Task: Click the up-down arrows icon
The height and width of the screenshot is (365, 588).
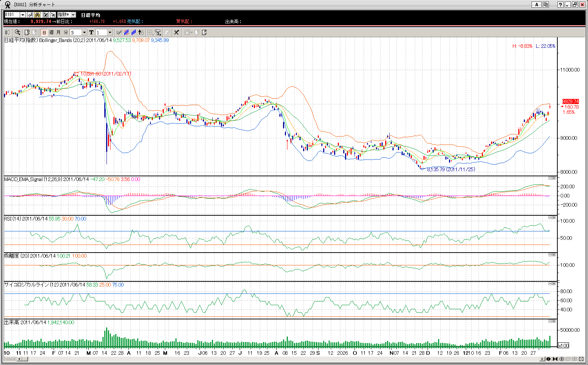Action: (x=141, y=32)
